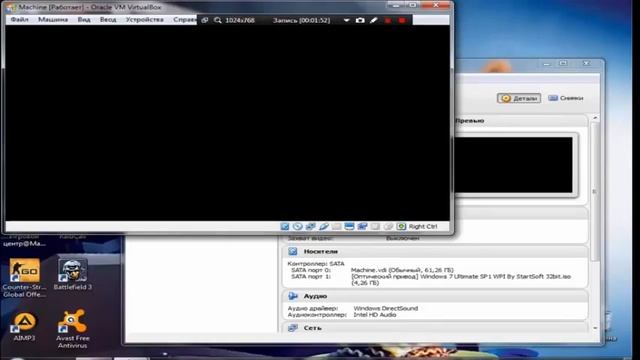The height and width of the screenshot is (360, 640).
Task: Click the video capture status icon
Action: tap(362, 226)
